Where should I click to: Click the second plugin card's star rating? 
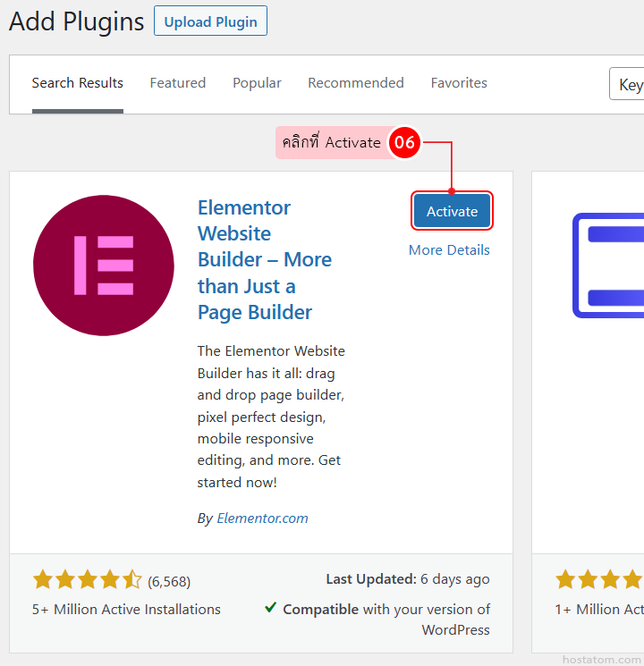(x=599, y=580)
